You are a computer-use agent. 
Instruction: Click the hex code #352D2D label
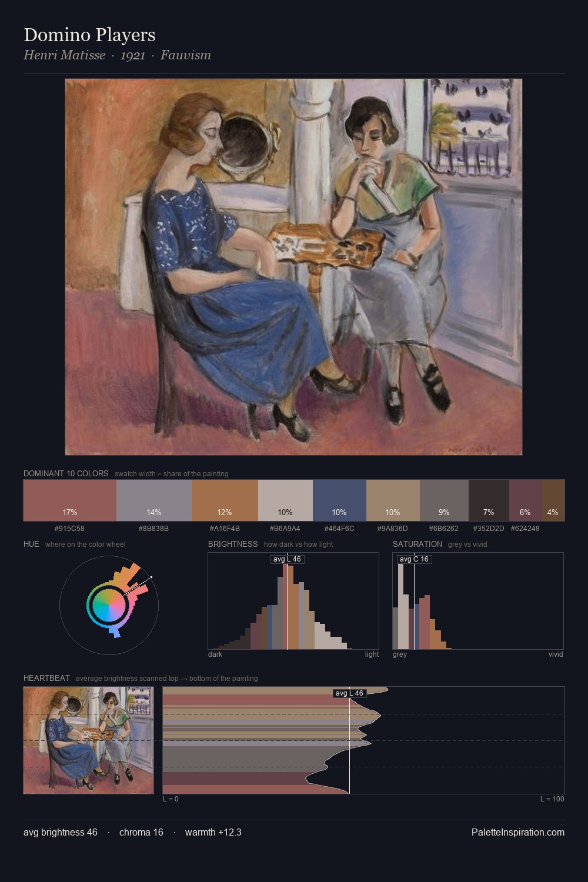(489, 528)
